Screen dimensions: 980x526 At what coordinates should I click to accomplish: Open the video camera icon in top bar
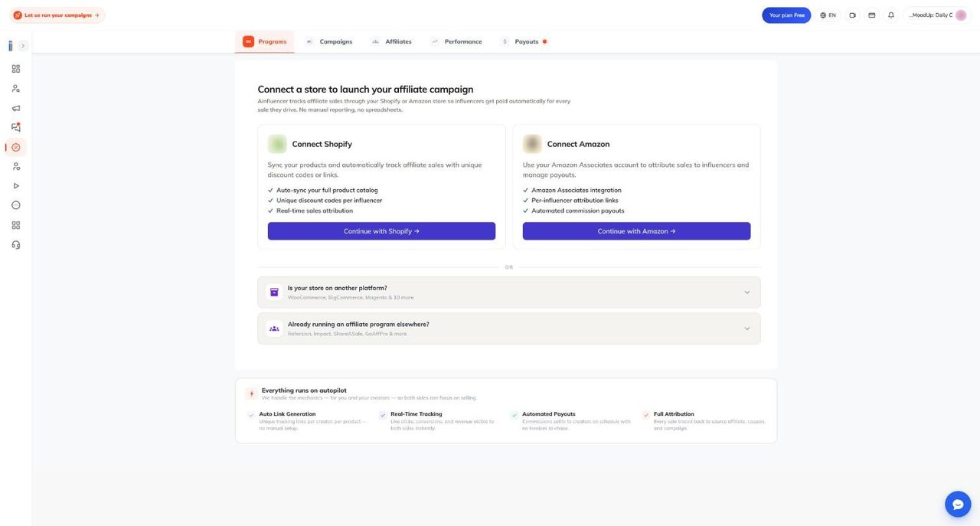[x=852, y=15]
